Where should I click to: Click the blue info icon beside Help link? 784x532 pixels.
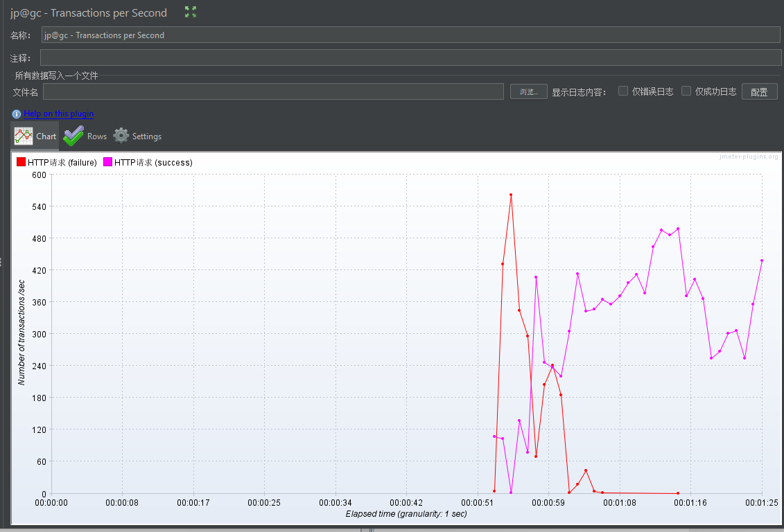pyautogui.click(x=17, y=114)
